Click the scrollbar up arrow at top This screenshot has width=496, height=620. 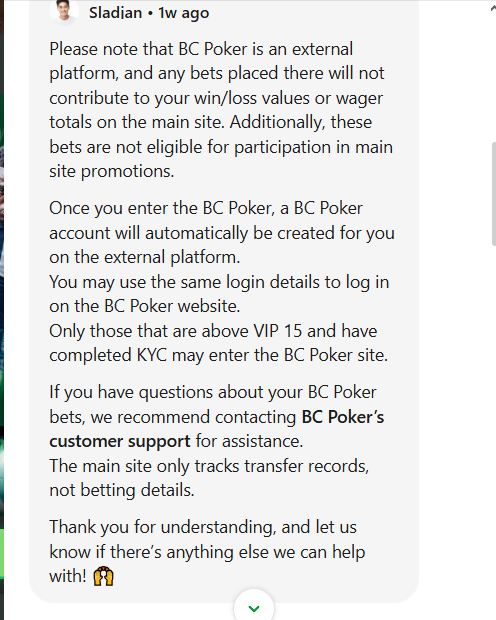point(493,9)
